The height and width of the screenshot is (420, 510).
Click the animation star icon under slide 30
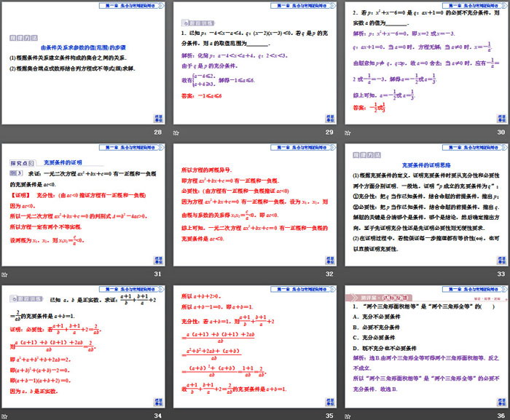pos(348,133)
